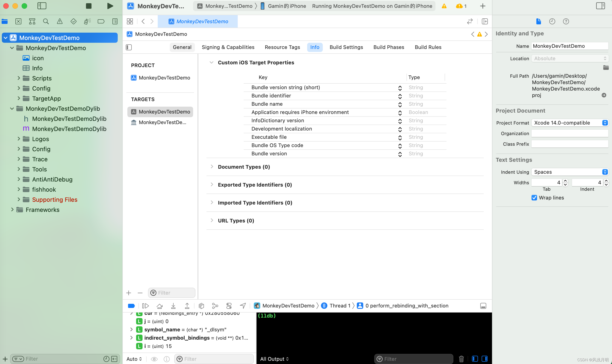Increase the Tab width stepper
612x364 pixels.
pyautogui.click(x=565, y=181)
